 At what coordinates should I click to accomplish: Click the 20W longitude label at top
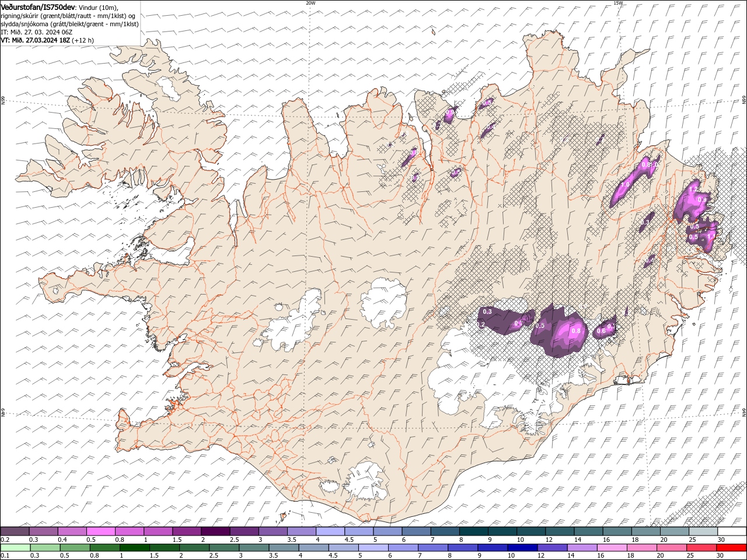pyautogui.click(x=310, y=3)
